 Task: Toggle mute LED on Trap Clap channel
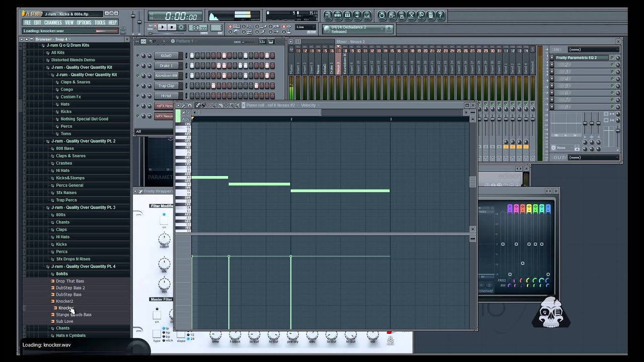138,86
